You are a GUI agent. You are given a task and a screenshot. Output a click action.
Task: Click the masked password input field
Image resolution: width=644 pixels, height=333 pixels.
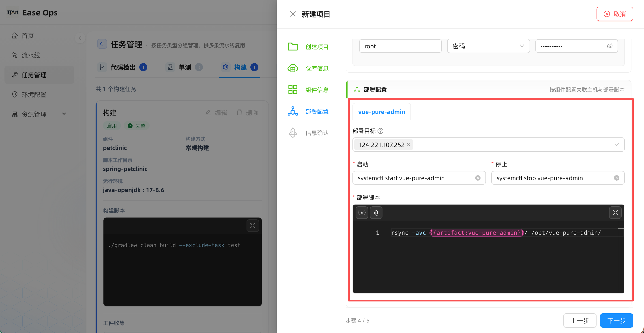coord(576,46)
